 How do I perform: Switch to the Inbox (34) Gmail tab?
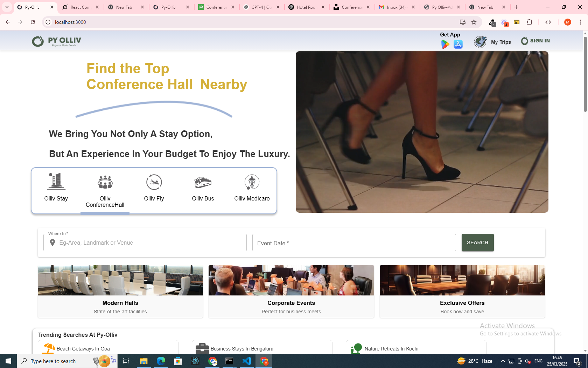[x=396, y=7]
